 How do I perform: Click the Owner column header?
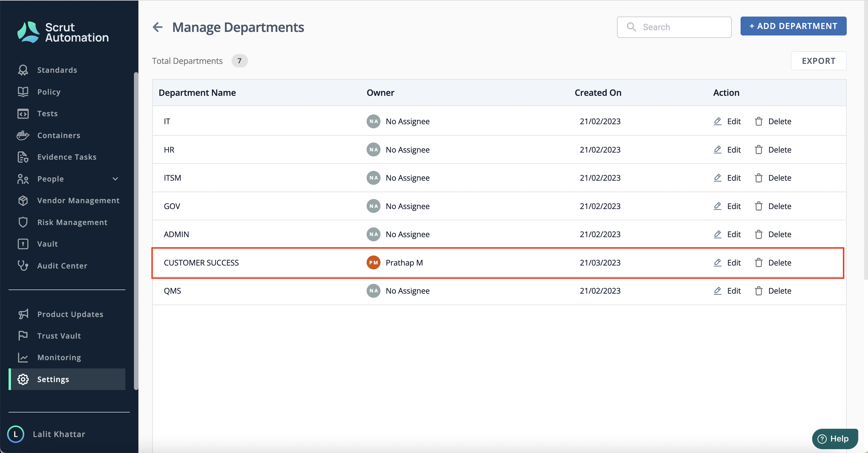(380, 93)
